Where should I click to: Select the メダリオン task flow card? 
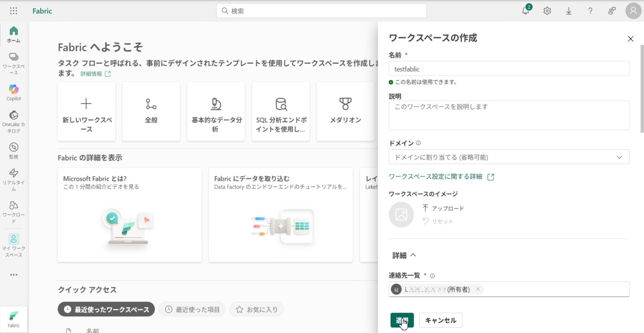(345, 111)
